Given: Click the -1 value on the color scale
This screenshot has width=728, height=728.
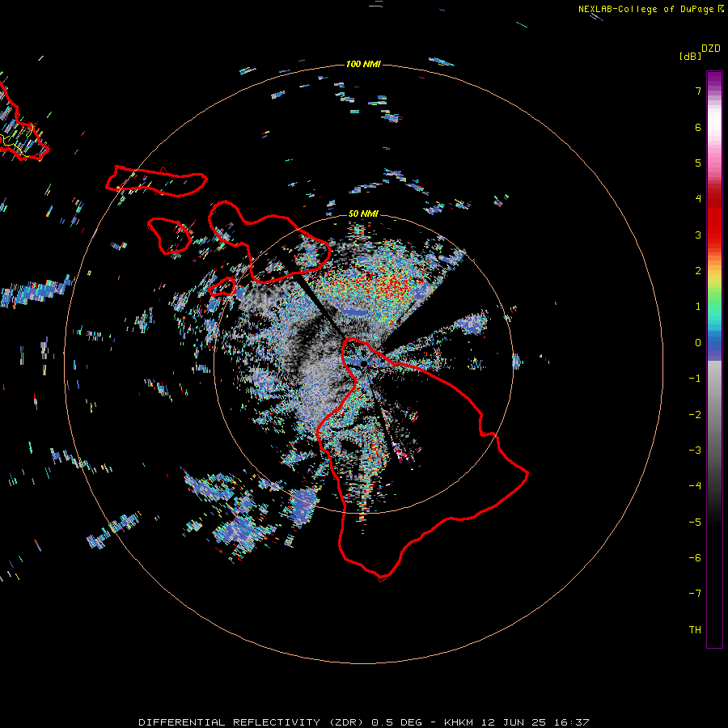Looking at the screenshot, I should tap(695, 379).
